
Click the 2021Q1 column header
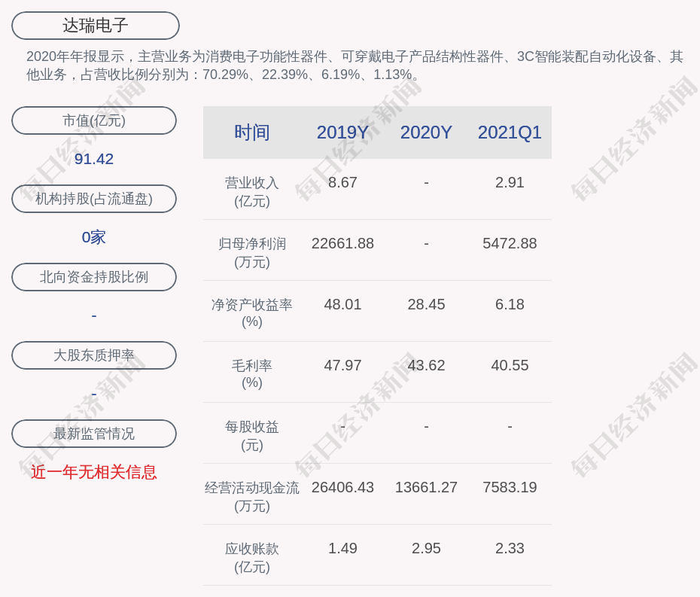pyautogui.click(x=510, y=132)
